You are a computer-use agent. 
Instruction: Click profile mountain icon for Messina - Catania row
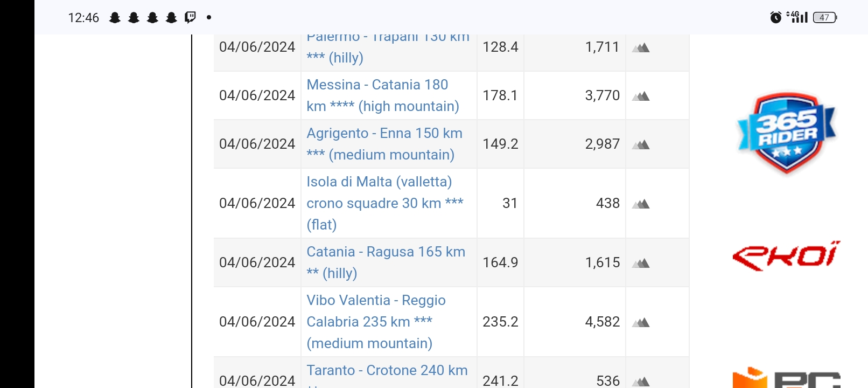(641, 96)
